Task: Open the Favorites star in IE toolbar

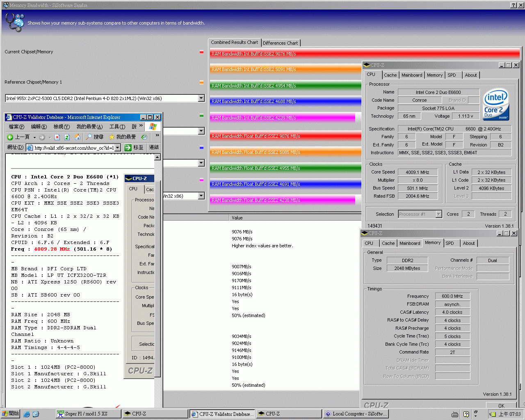Action: [112, 137]
